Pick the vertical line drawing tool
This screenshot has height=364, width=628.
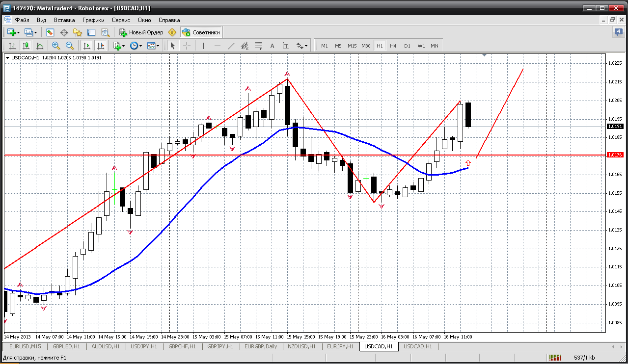(203, 46)
